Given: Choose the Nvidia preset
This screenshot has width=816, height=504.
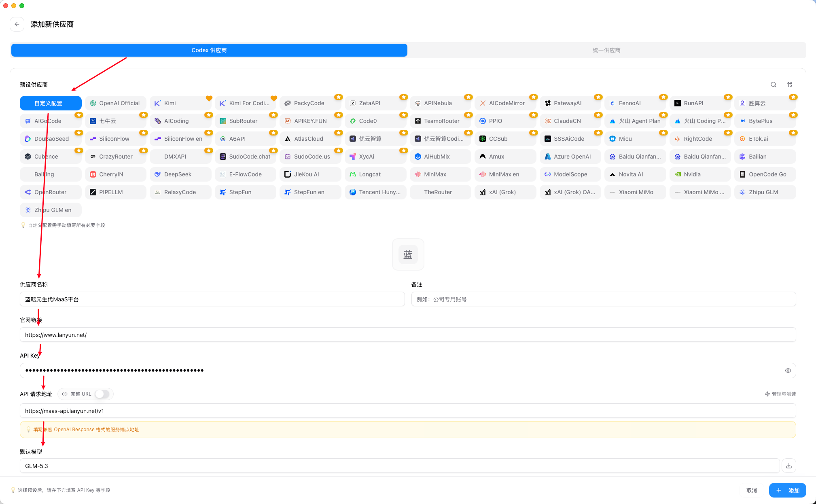Looking at the screenshot, I should (700, 174).
